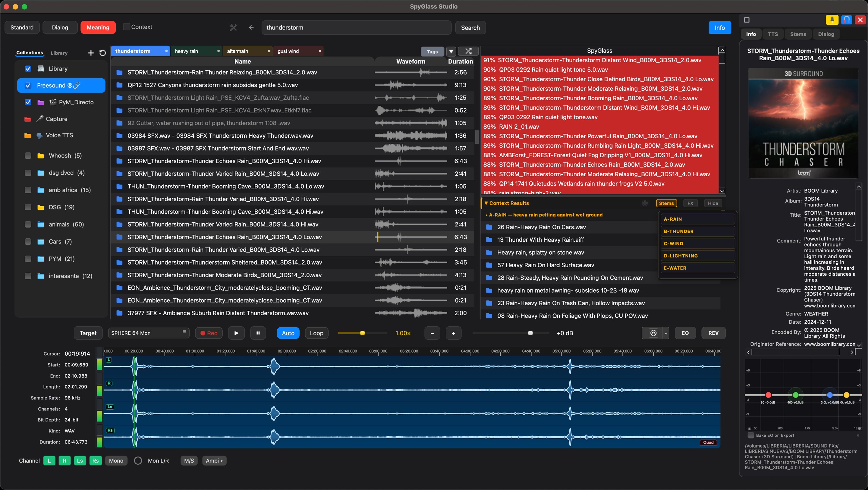
Task: Click the yellow bell icon
Action: pos(832,20)
